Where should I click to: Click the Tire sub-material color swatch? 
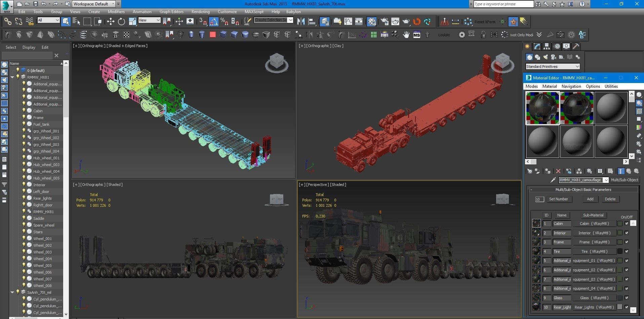tap(620, 251)
